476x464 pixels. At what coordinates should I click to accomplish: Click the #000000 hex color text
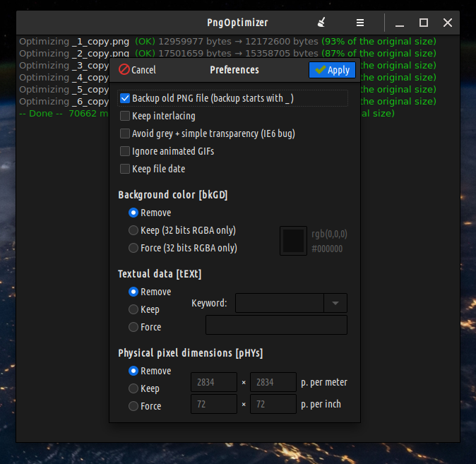click(x=327, y=249)
